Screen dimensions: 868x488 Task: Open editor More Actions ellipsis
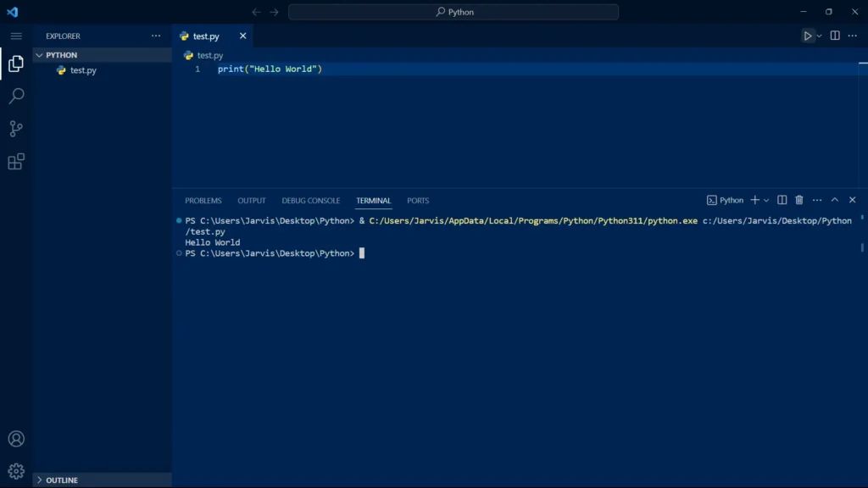853,36
